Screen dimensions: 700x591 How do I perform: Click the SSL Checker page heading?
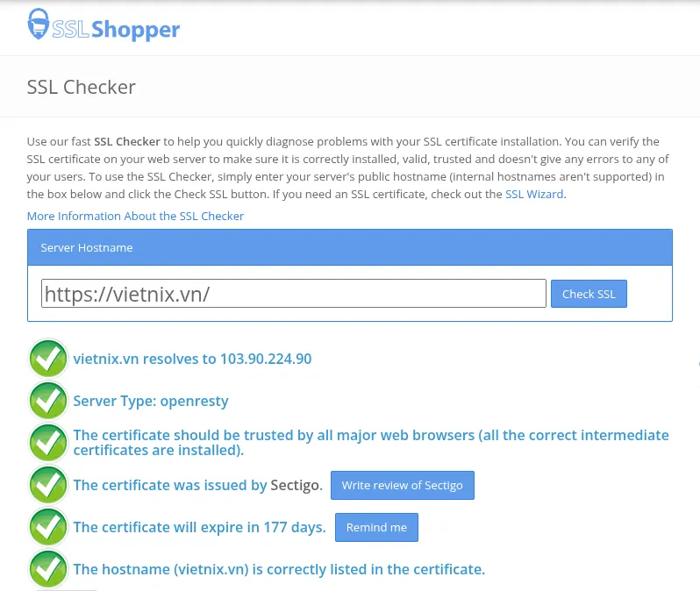tap(82, 87)
